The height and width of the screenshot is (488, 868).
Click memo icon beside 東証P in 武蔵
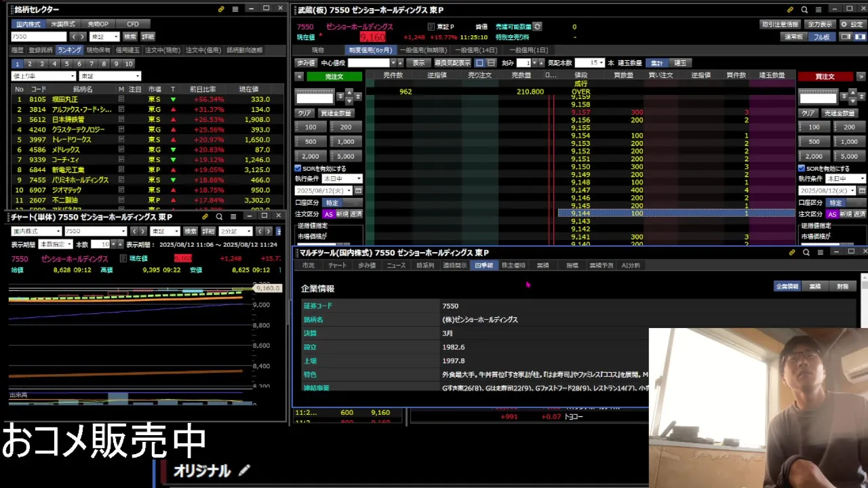(x=431, y=27)
